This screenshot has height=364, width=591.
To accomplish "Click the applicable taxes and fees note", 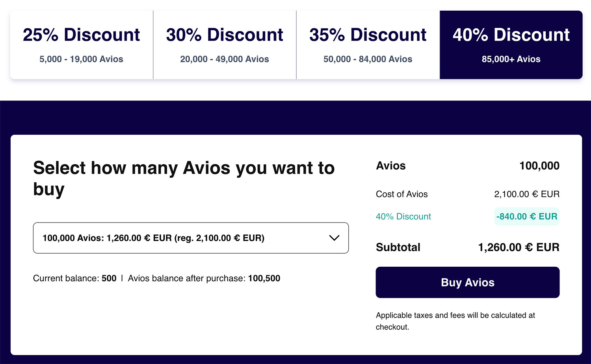I will [455, 321].
